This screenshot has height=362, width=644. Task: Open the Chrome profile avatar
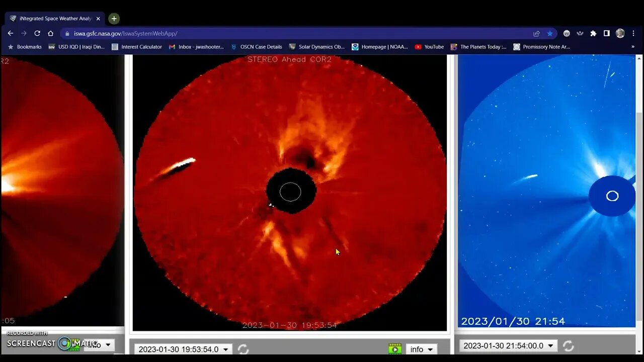pos(620,34)
